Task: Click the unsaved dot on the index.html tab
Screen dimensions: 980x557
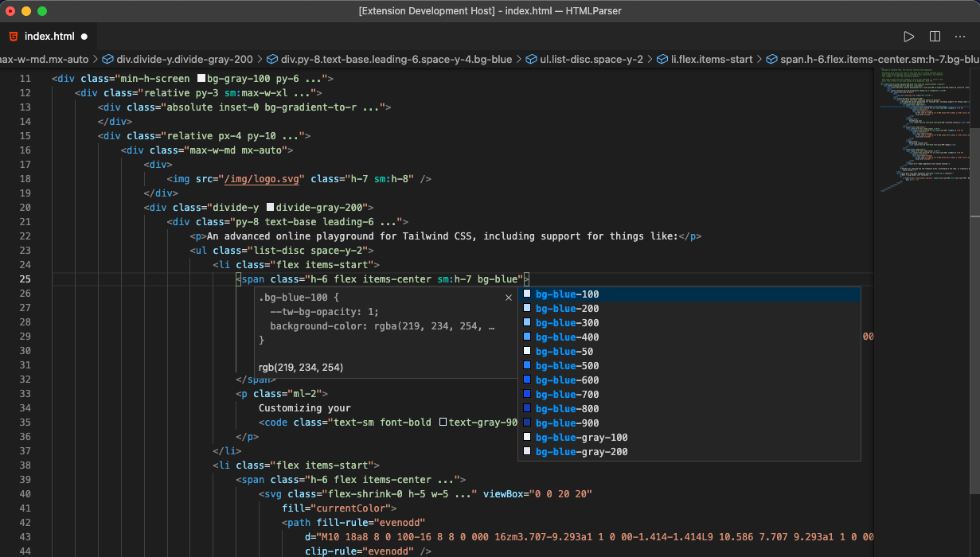Action: (84, 37)
